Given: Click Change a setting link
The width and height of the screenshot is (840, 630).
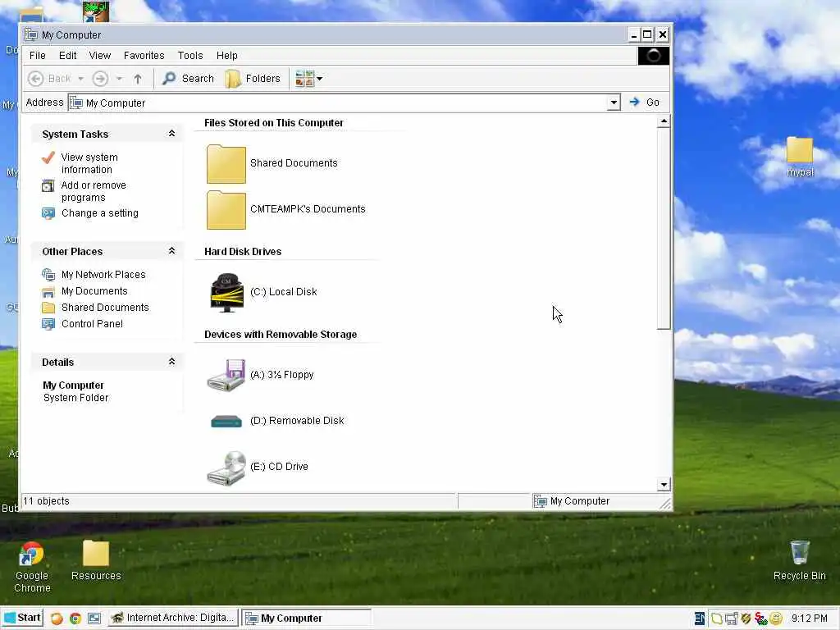Looking at the screenshot, I should [x=99, y=213].
